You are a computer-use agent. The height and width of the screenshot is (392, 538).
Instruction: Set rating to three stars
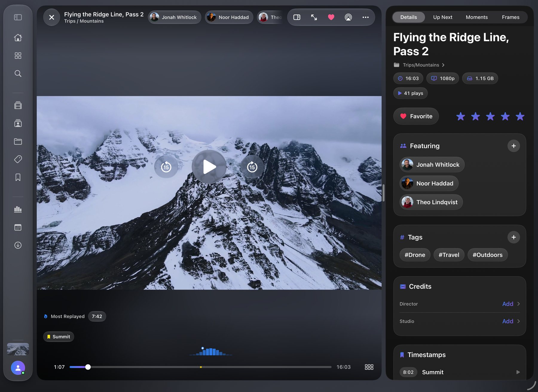pos(490,116)
